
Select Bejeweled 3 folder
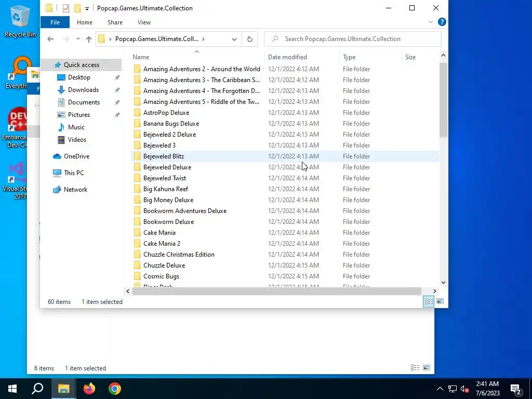285,145
